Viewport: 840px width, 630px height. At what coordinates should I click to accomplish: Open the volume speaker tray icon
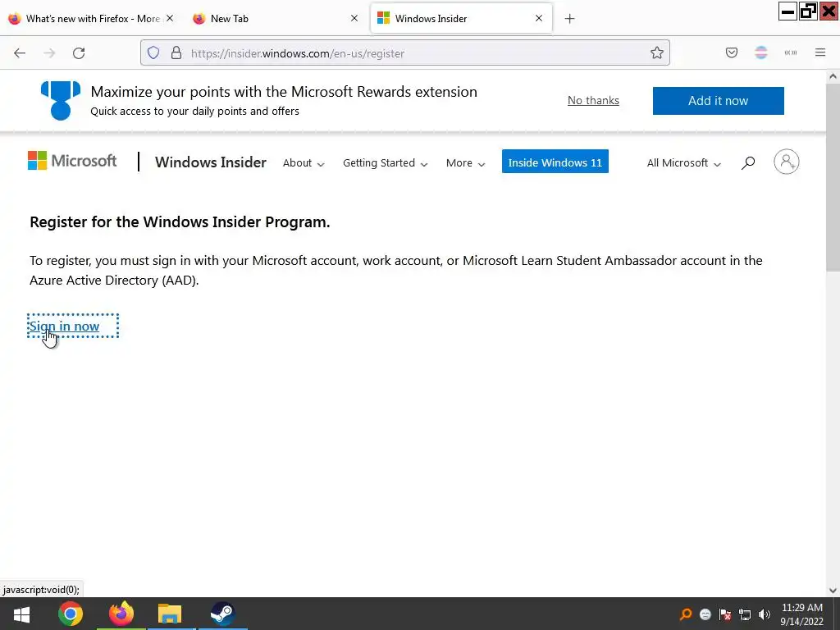pos(765,614)
